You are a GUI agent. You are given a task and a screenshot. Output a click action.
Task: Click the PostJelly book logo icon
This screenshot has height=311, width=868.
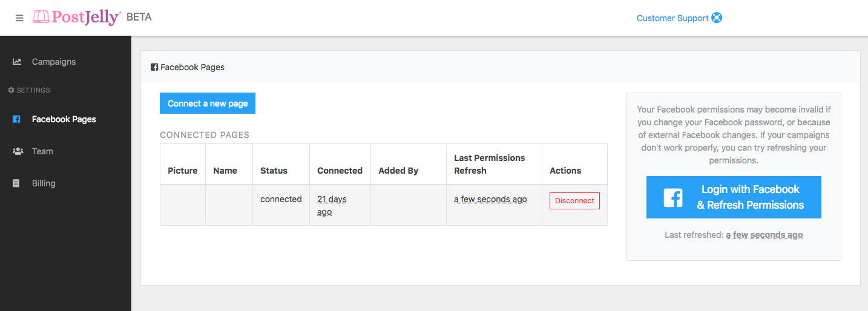pyautogui.click(x=41, y=17)
